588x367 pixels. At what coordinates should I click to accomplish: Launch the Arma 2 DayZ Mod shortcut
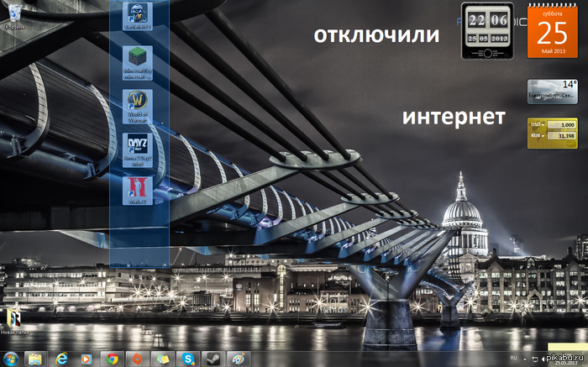point(137,148)
